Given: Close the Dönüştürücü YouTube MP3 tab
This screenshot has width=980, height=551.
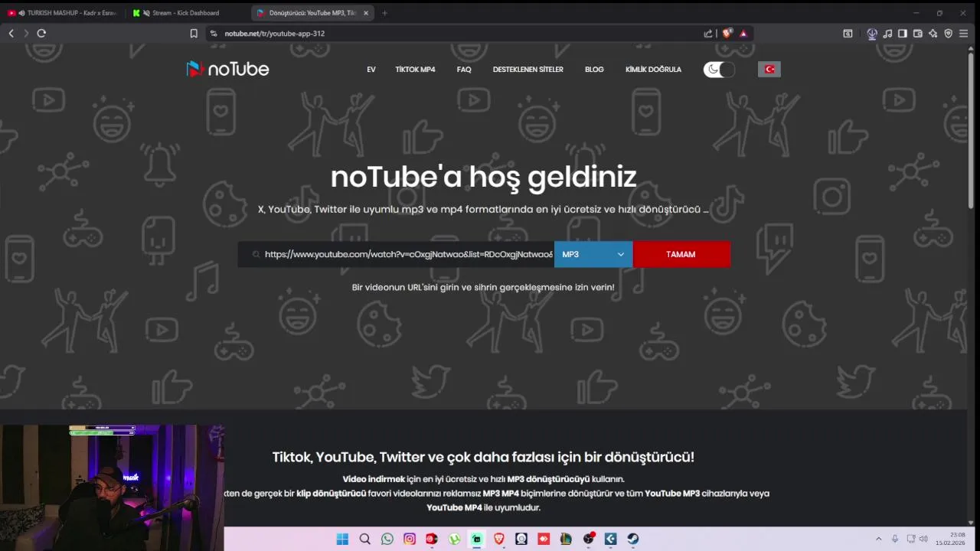Looking at the screenshot, I should (x=366, y=13).
